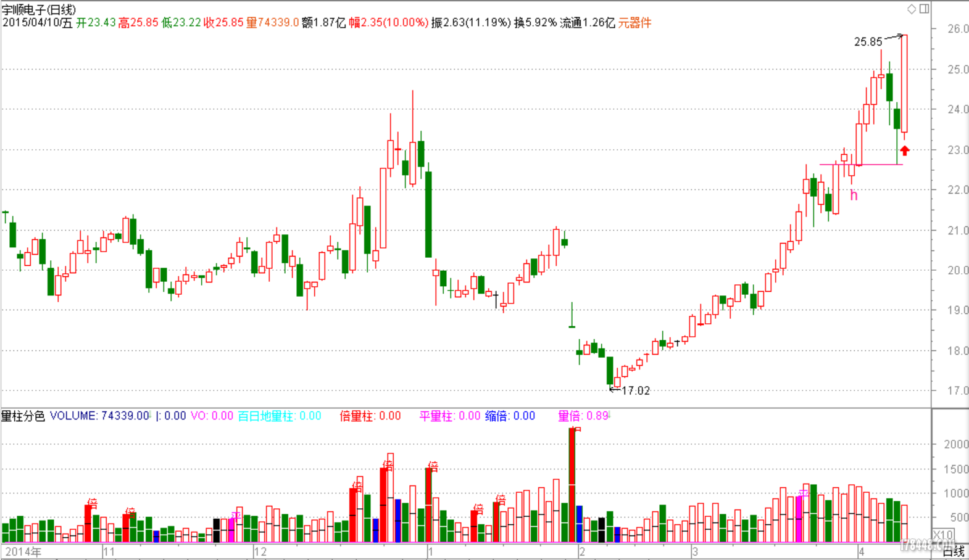Click the 百日地量柱: 0.00 value
This screenshot has height=560, width=969.
(280, 416)
